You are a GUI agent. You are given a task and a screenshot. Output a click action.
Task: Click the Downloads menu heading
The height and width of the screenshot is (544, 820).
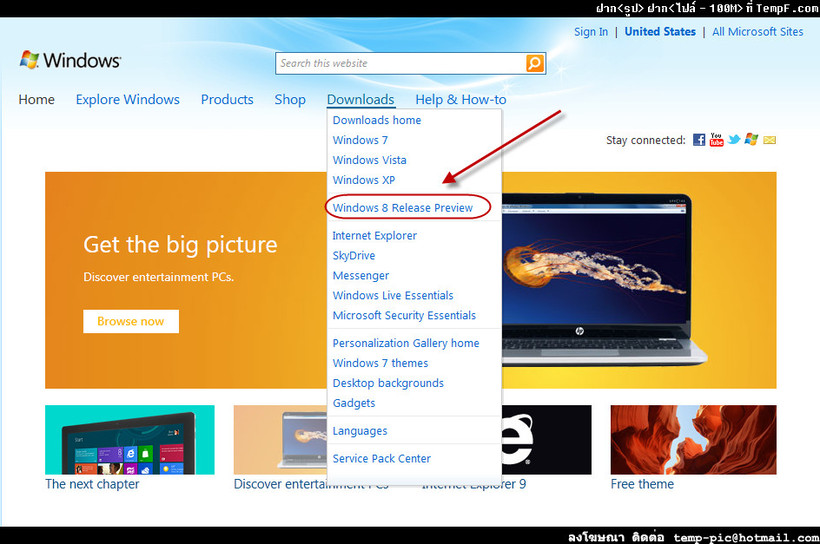[361, 99]
